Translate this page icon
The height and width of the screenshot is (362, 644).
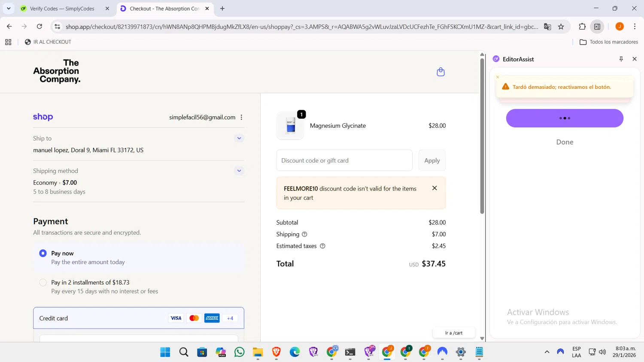[547, 27]
